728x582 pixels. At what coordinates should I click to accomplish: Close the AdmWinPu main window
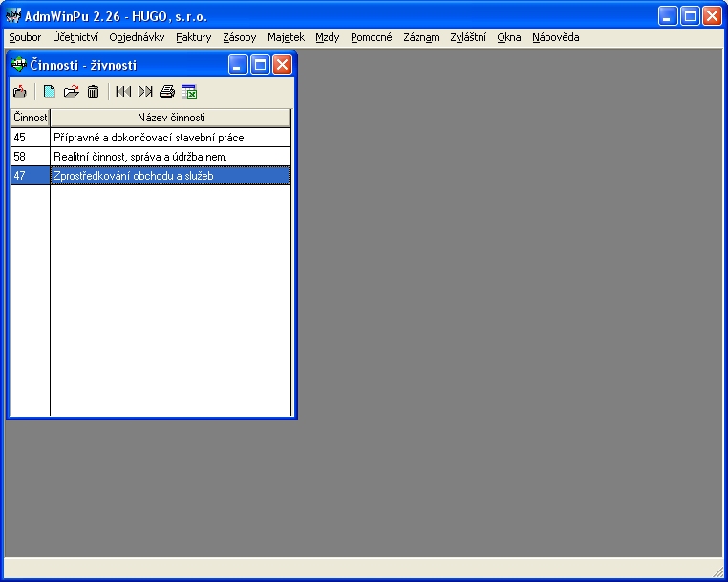pos(712,16)
